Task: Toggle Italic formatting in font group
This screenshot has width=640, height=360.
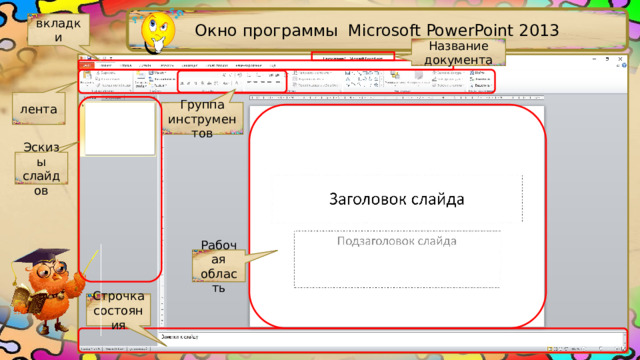Action: (x=188, y=83)
